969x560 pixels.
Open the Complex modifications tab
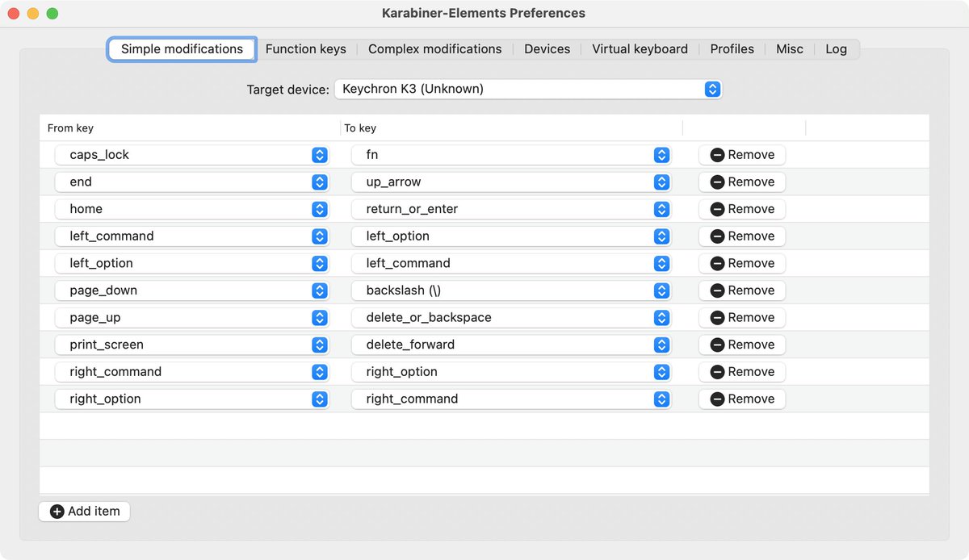pos(434,48)
